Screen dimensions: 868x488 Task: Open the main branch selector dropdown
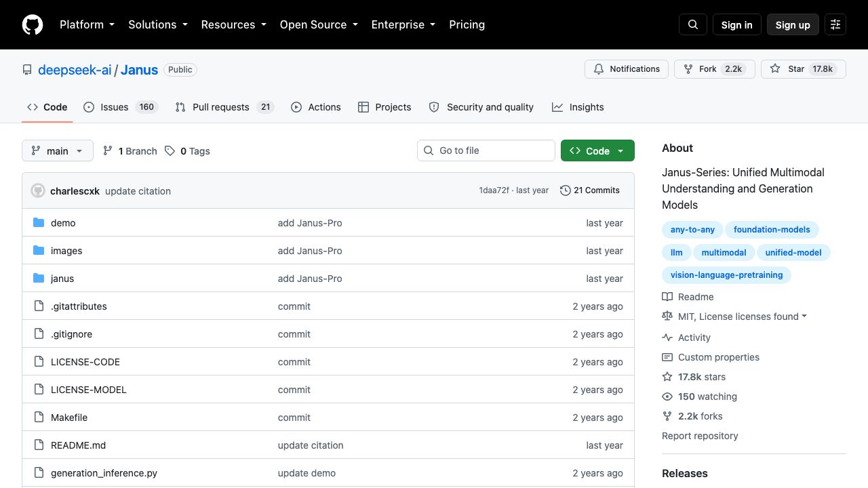[58, 150]
